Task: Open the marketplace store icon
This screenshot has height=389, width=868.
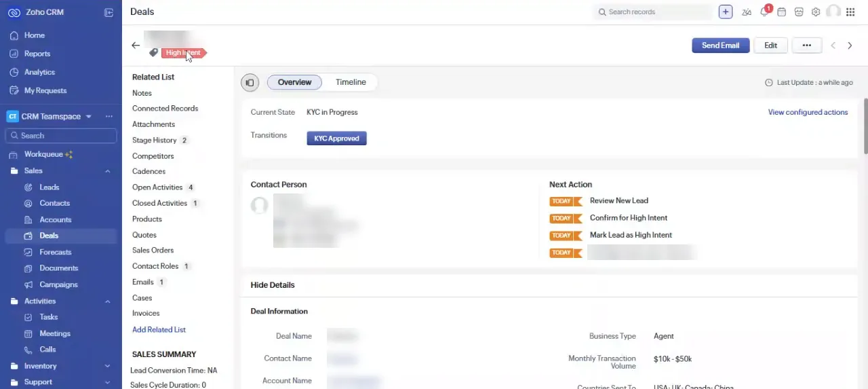Action: click(x=799, y=12)
